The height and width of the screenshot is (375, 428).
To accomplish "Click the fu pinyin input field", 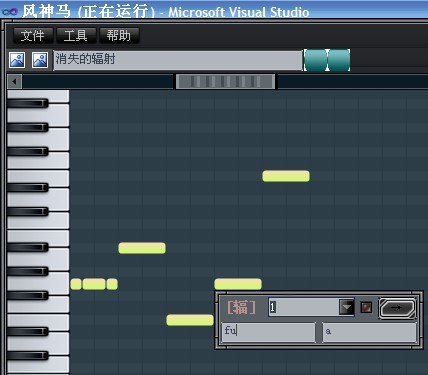I will [268, 332].
